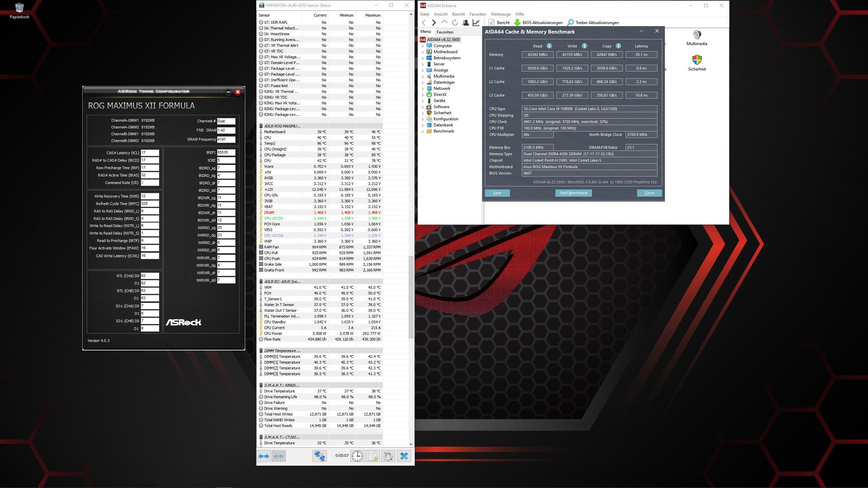Click AIDA64 forward navigation arrow
This screenshot has height=488, width=868.
pos(434,23)
